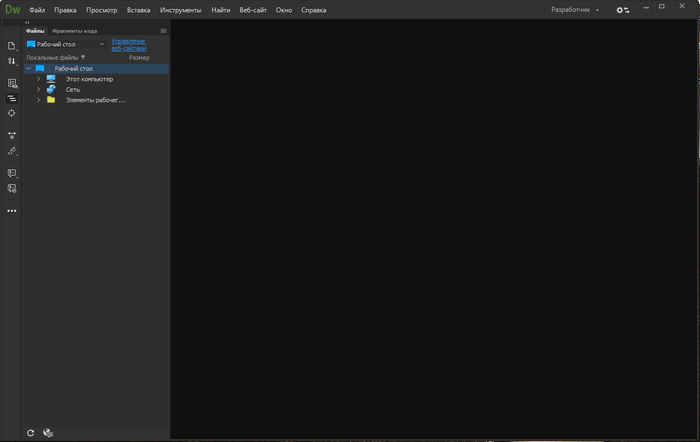Screen dimensions: 700x442
Task: Expand the Сеть tree node
Action: 38,89
